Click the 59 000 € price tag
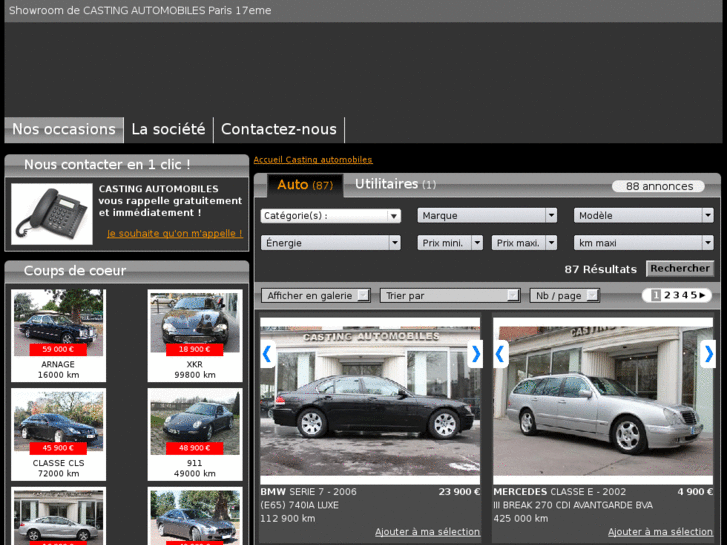The image size is (727, 545). [58, 349]
